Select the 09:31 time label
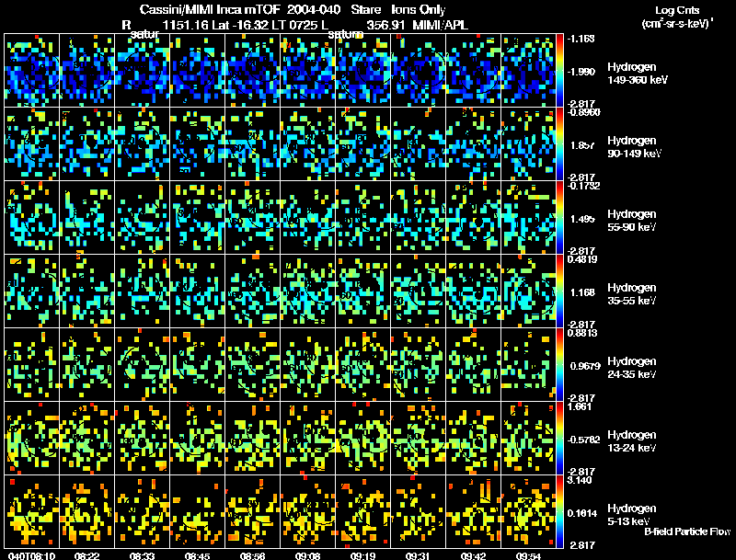The height and width of the screenshot is (560, 736). [418, 555]
